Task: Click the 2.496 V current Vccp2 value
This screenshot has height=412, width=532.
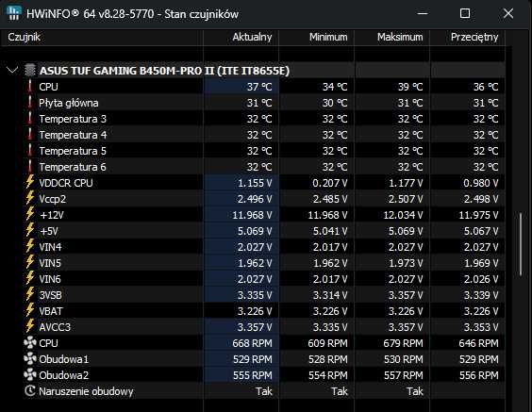Action: click(255, 199)
